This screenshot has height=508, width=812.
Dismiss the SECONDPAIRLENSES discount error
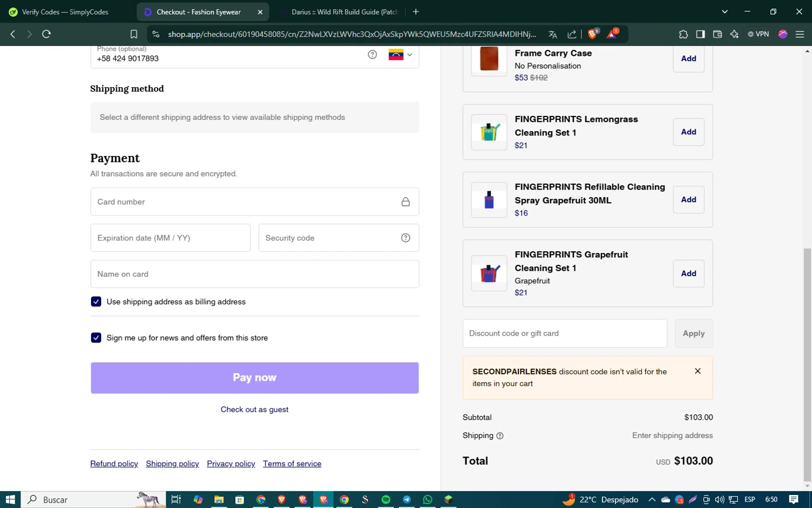tap(698, 371)
